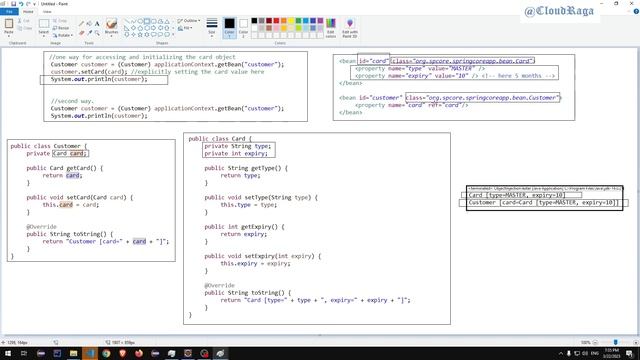640x360 pixels.
Task: Expand the Shapes gallery more arrow
Action: click(x=173, y=35)
